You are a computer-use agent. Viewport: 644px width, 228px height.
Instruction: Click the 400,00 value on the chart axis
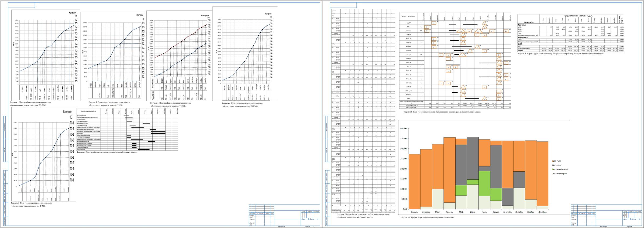pyautogui.click(x=403, y=129)
